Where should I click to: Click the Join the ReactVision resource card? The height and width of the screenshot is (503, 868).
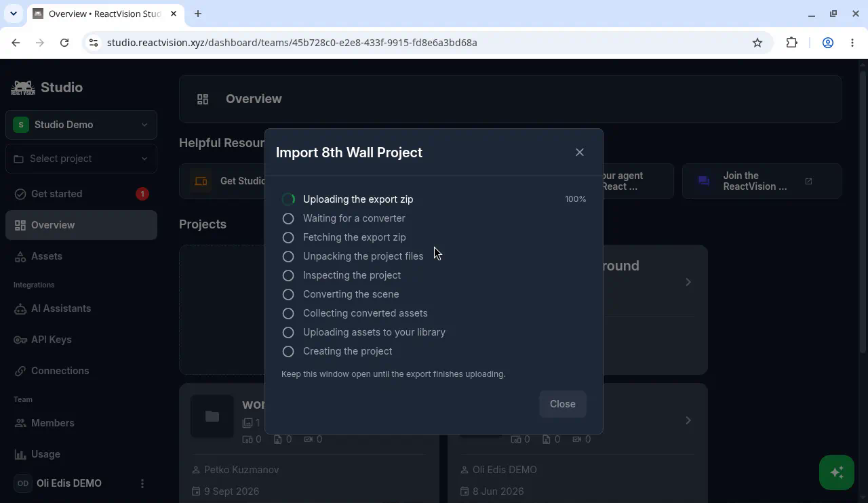coord(762,181)
